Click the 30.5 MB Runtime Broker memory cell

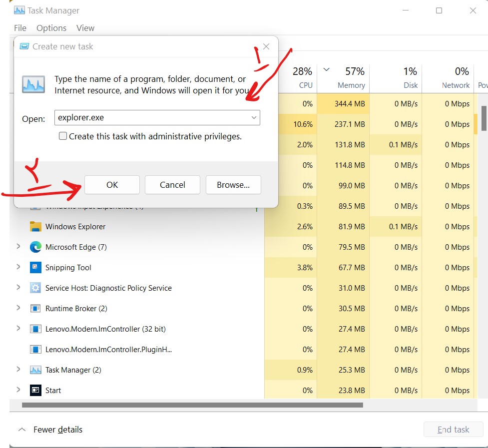tap(343, 309)
